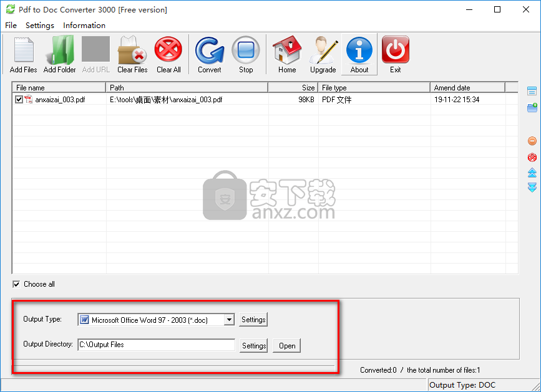Click the red Exit power icon

(396, 55)
